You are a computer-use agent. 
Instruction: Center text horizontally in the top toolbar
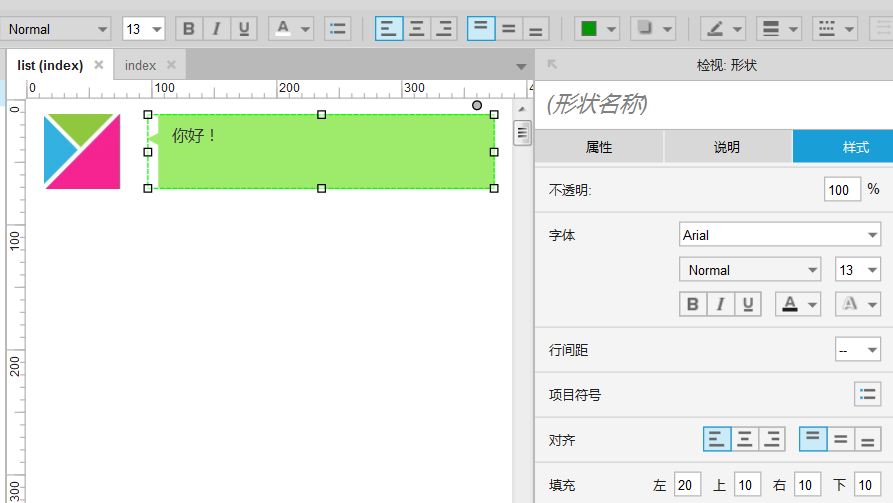click(417, 28)
